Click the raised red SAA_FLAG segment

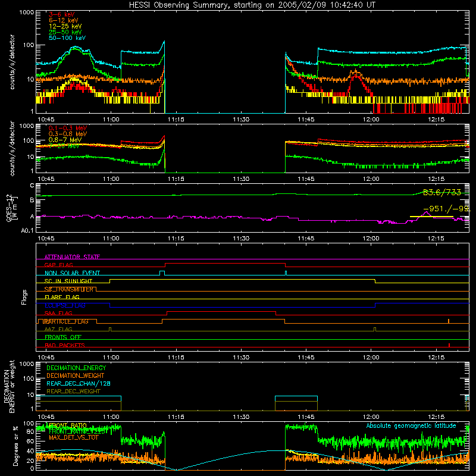click(221, 311)
